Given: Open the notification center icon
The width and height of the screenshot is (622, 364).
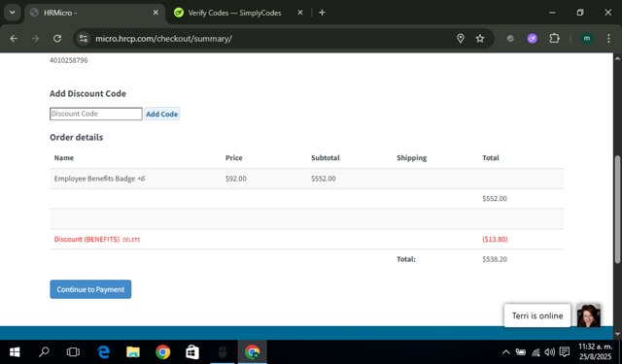Looking at the screenshot, I should tap(565, 352).
